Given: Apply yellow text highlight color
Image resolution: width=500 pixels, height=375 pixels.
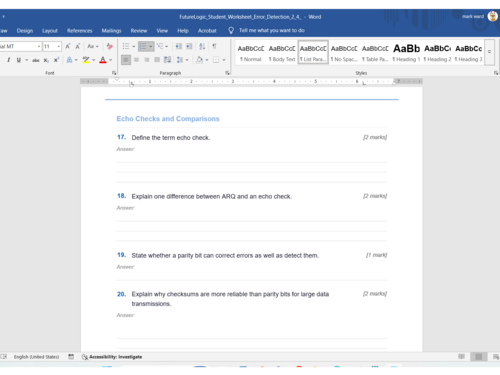Looking at the screenshot, I should pyautogui.click(x=86, y=60).
